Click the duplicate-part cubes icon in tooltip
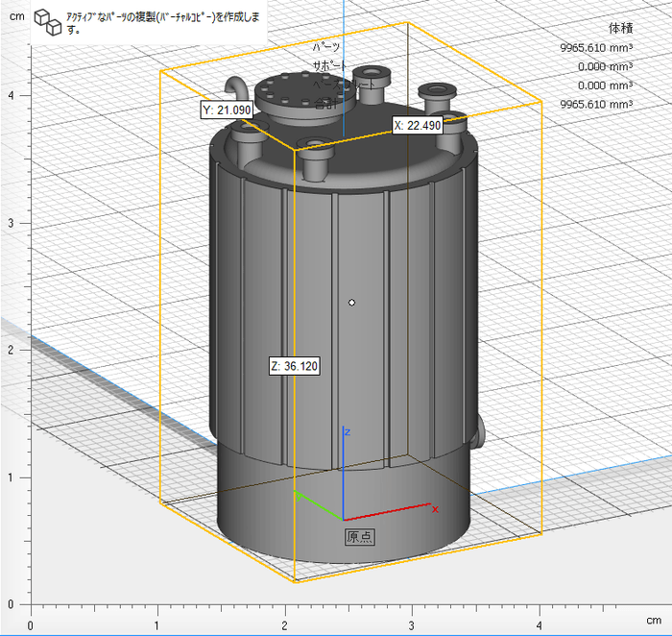Image resolution: width=672 pixels, height=636 pixels. 48,21
